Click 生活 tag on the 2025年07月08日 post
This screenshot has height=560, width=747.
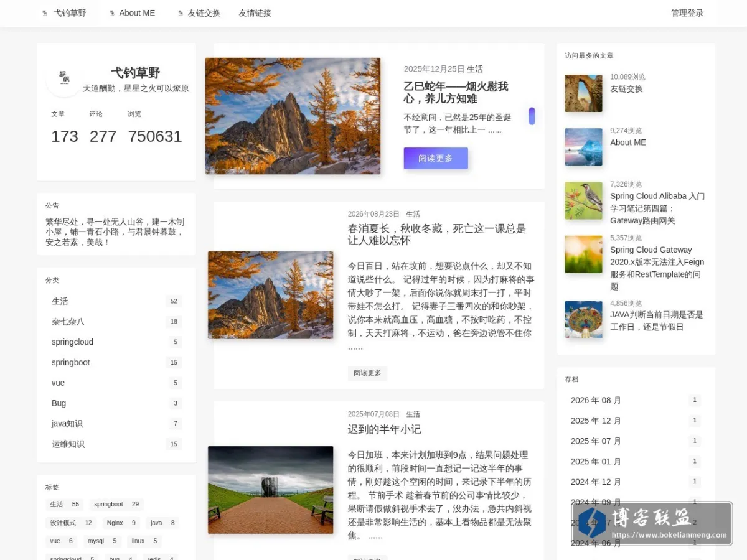pyautogui.click(x=413, y=414)
